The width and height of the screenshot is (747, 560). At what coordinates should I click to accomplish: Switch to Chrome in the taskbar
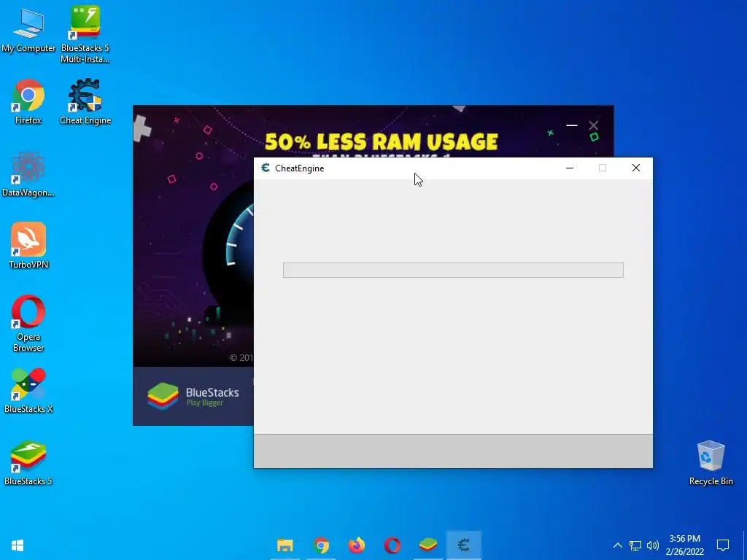click(x=321, y=545)
